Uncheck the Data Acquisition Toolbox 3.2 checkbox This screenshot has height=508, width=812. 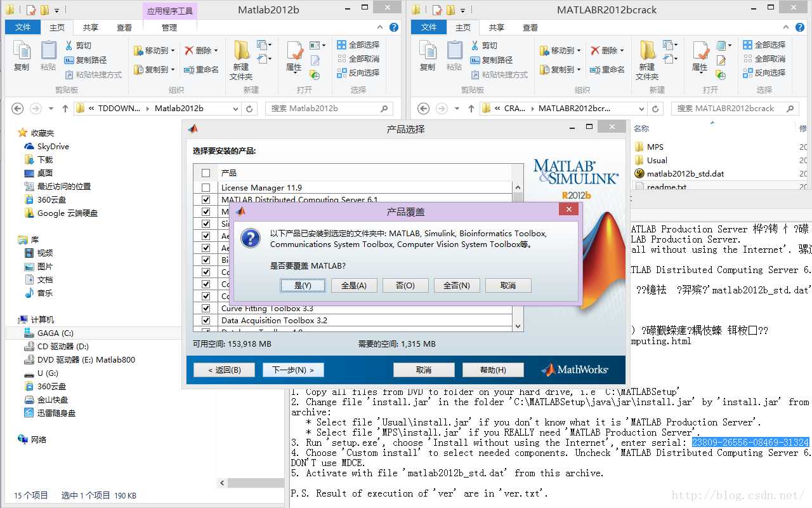(x=206, y=320)
